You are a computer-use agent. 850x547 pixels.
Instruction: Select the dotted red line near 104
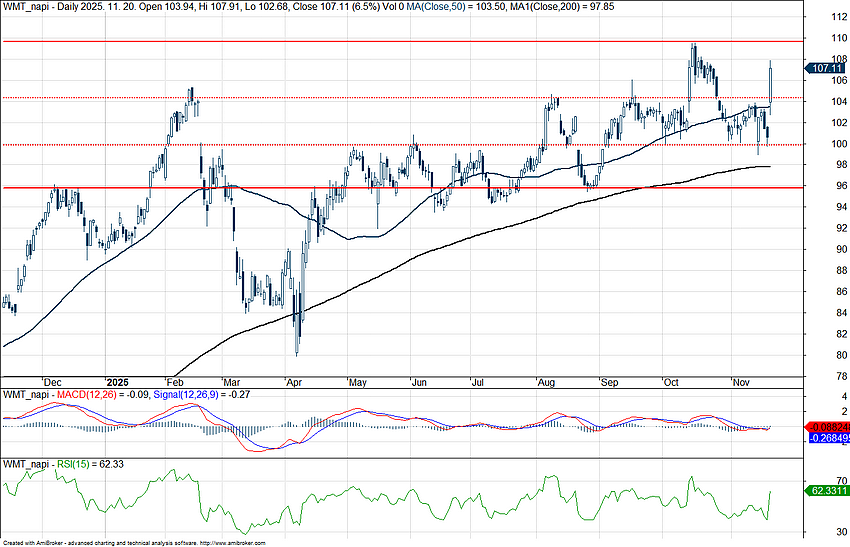(400, 98)
